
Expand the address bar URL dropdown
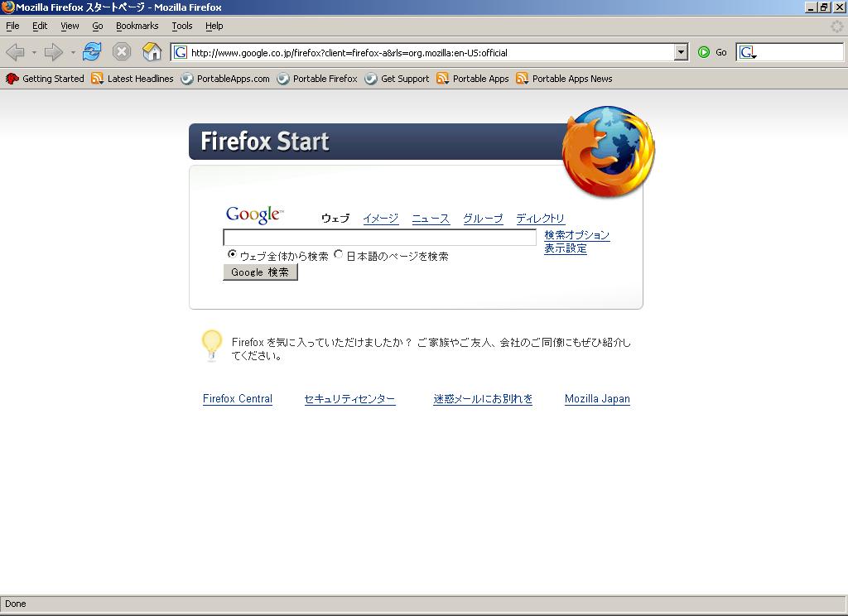[x=681, y=52]
